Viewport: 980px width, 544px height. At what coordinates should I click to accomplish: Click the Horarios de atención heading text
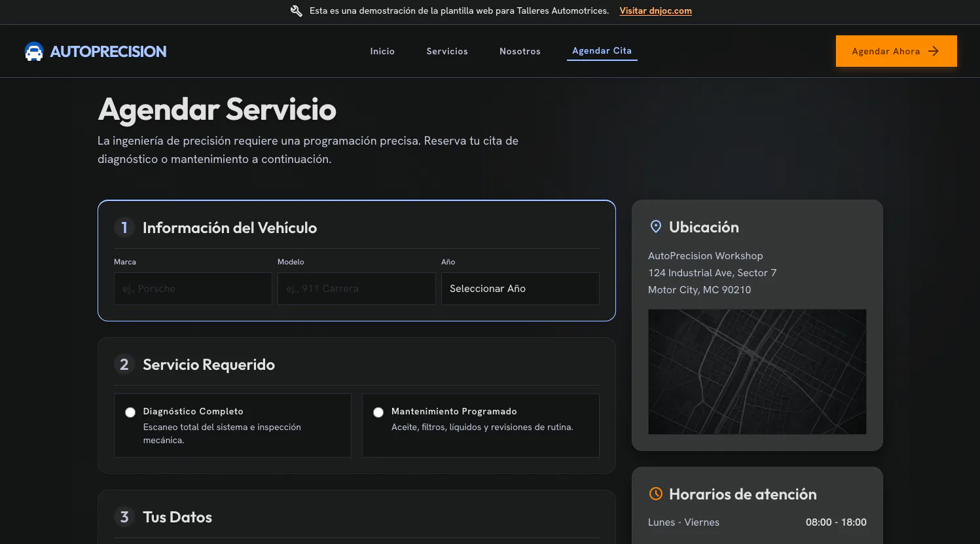[x=743, y=494]
